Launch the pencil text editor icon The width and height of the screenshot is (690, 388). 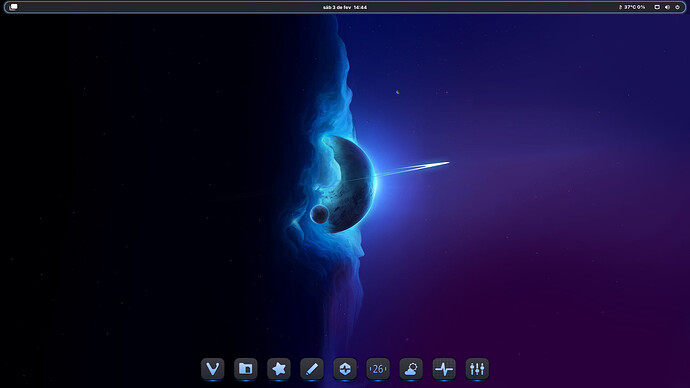coord(312,369)
